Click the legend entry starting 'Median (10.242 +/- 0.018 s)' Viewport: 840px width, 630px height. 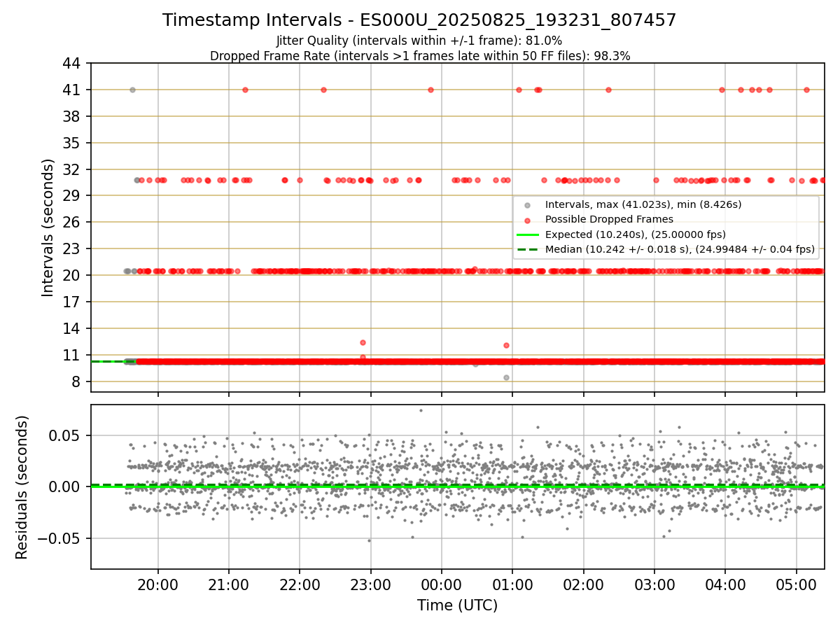click(x=680, y=248)
